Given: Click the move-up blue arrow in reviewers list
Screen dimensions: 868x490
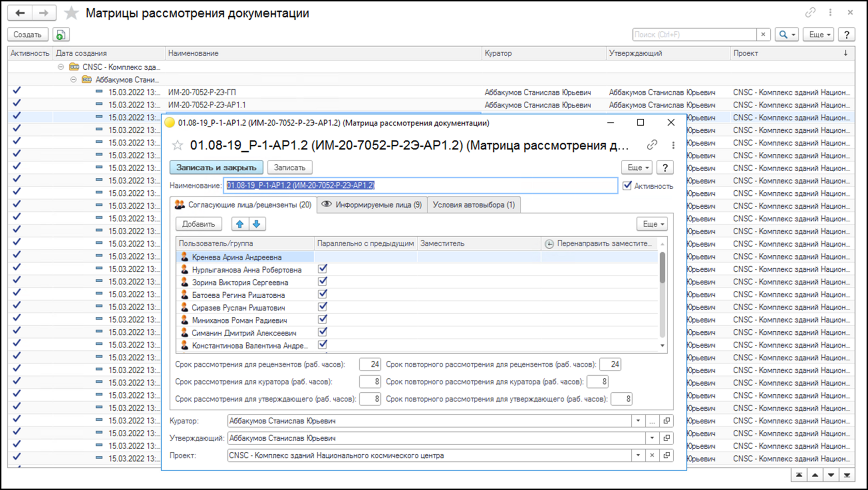Looking at the screenshot, I should point(239,224).
